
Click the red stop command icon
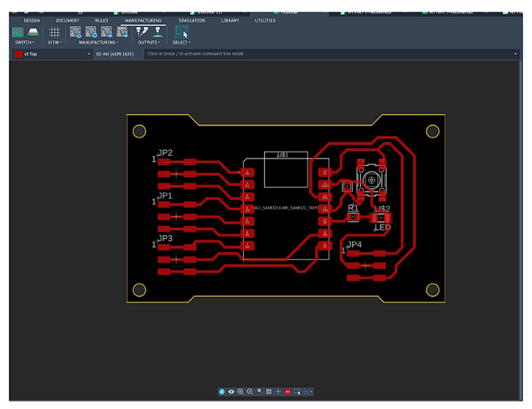click(287, 391)
